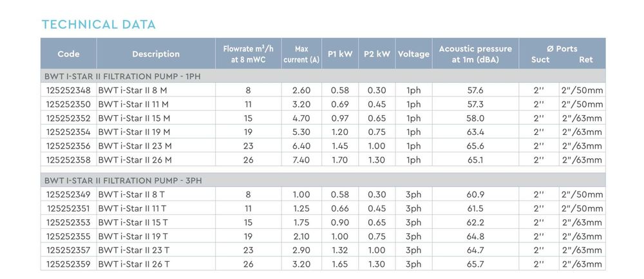Select the P1 kW column header
Screen dimensions: 644x279
point(340,54)
